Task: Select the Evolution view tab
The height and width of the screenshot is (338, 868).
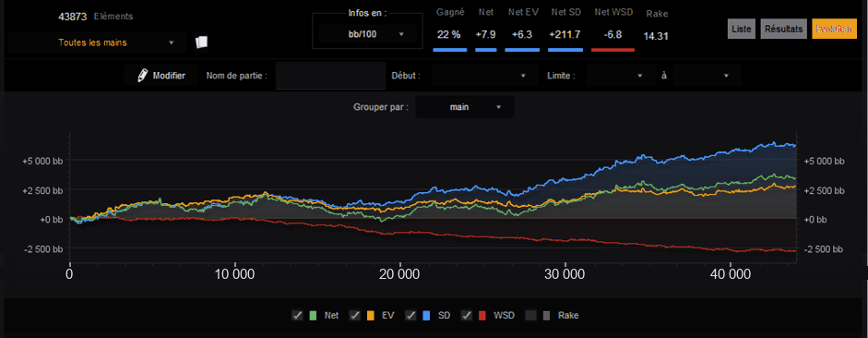Action: tap(834, 30)
